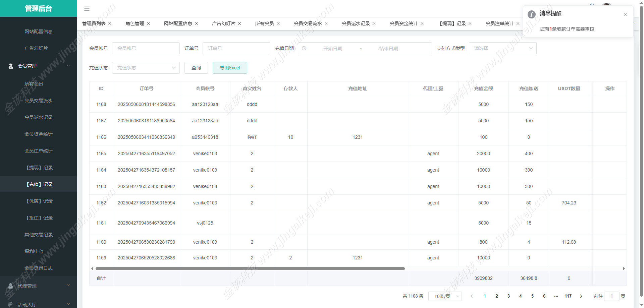Screen dimensions: 644x308
Task: Click total amount 3909832 in summary row
Action: (x=483, y=278)
